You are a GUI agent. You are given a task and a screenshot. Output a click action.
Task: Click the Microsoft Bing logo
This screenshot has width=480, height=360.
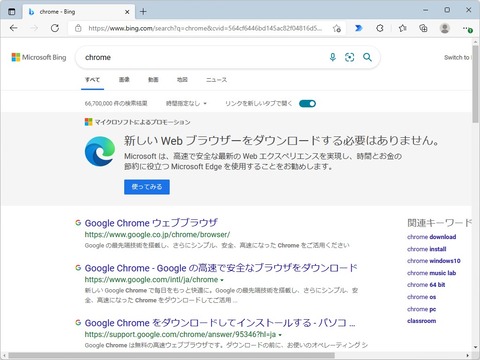39,57
